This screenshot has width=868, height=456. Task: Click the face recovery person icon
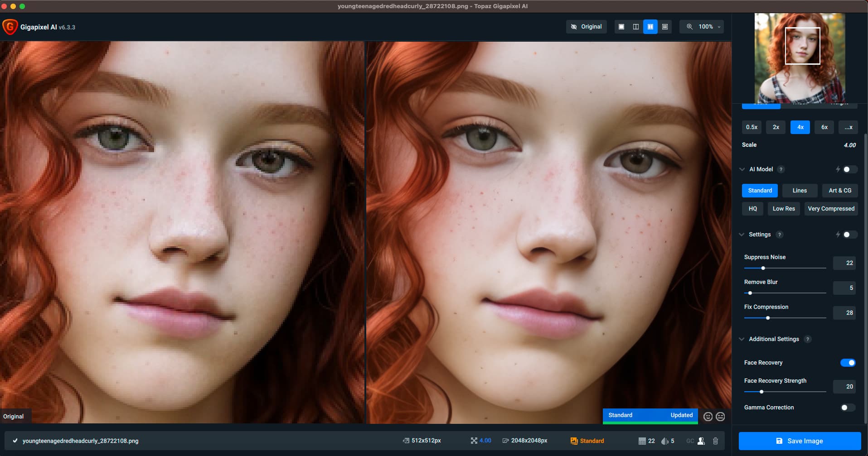[701, 441]
